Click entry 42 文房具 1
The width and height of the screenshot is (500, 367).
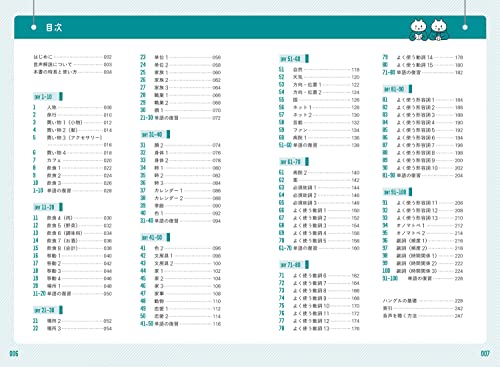click(180, 256)
